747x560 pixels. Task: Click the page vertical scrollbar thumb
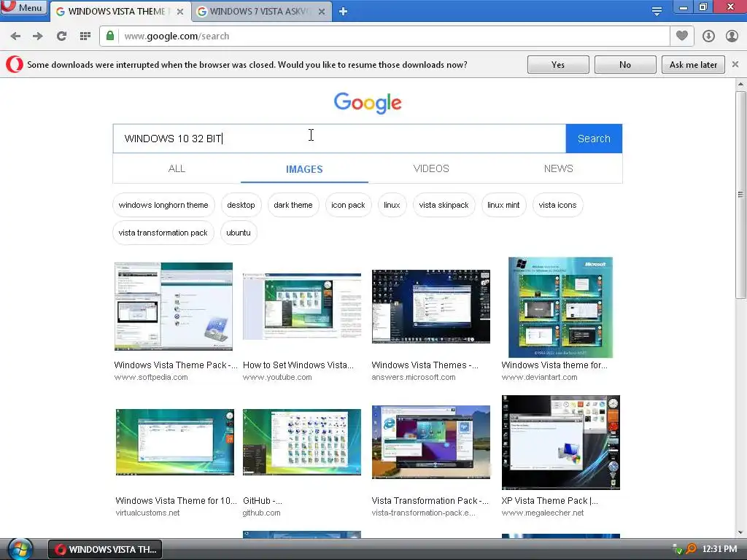pyautogui.click(x=740, y=194)
